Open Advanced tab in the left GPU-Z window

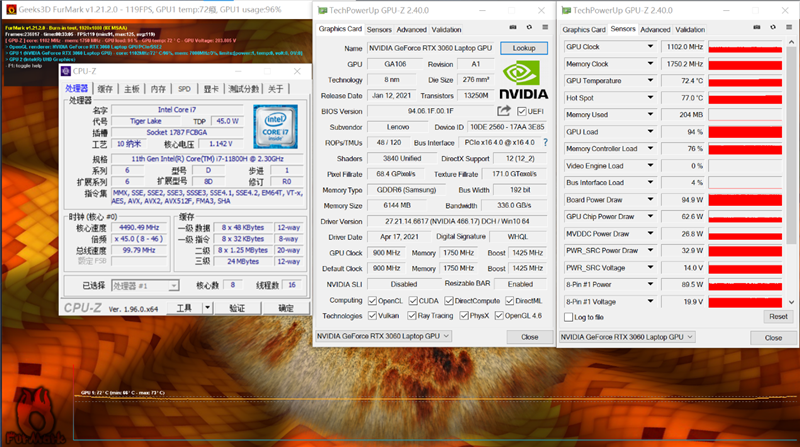tap(413, 30)
